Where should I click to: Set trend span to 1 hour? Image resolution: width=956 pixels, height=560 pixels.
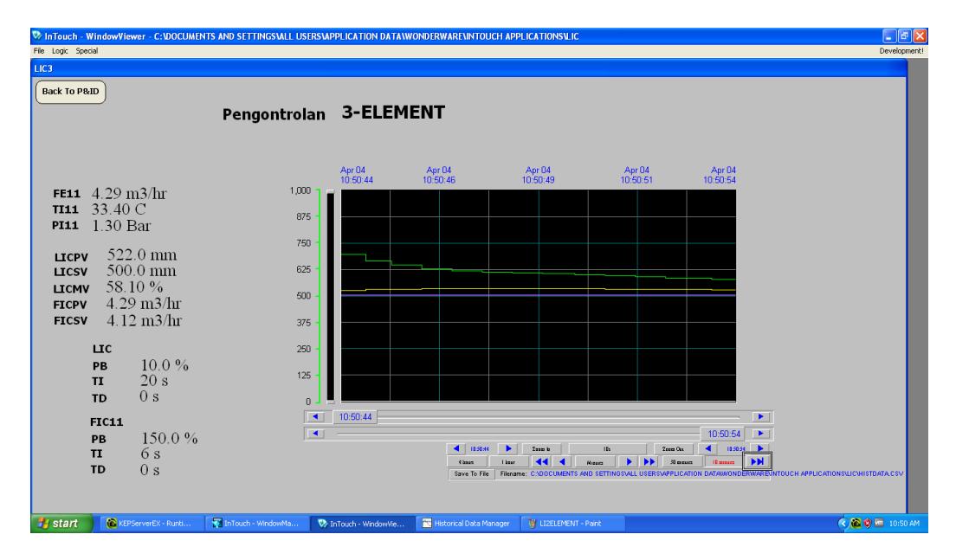(x=508, y=462)
